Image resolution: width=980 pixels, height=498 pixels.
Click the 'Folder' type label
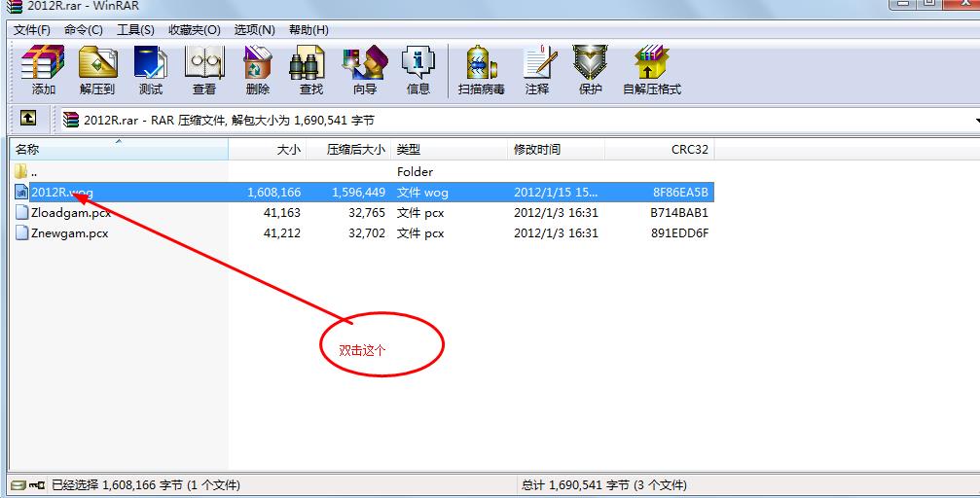[415, 172]
